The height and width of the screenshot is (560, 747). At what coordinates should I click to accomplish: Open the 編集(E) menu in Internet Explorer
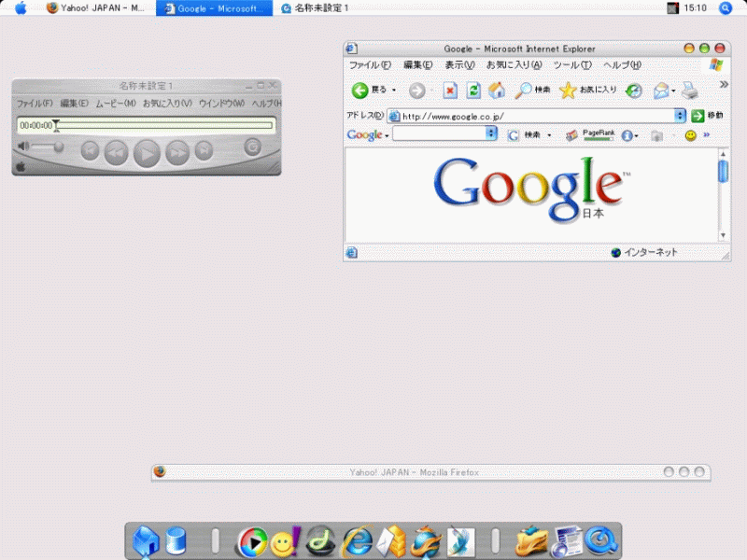418,65
